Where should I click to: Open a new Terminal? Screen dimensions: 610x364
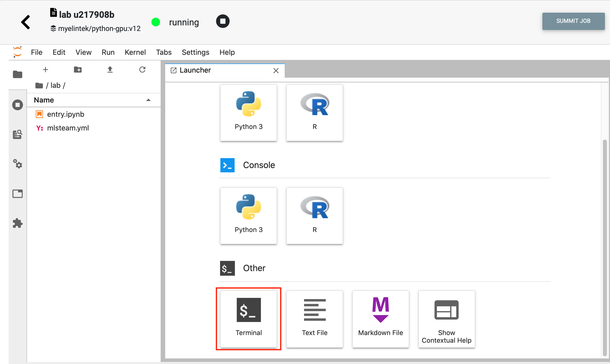(249, 319)
